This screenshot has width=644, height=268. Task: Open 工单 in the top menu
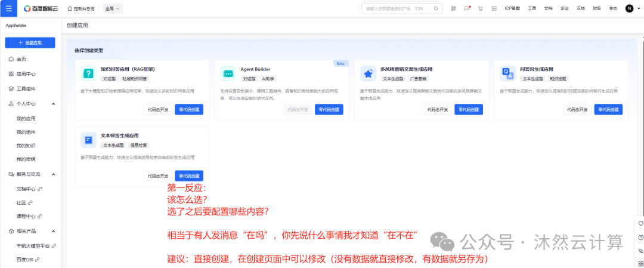532,8
